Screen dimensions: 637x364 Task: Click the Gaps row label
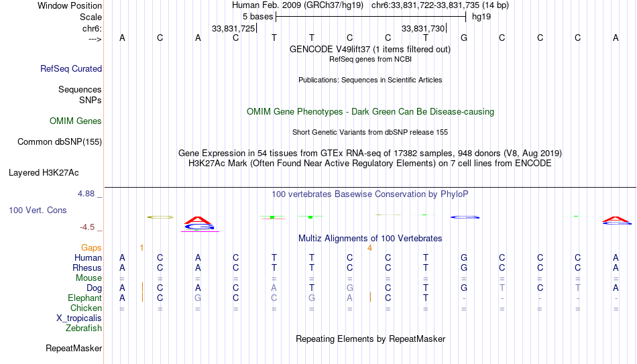[x=91, y=248]
